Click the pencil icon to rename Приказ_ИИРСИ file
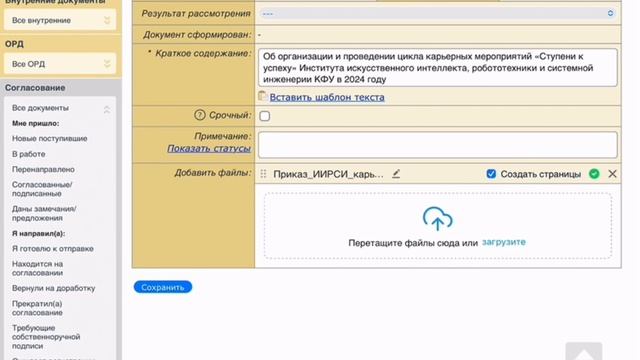Image resolution: width=640 pixels, height=360 pixels. click(x=396, y=174)
